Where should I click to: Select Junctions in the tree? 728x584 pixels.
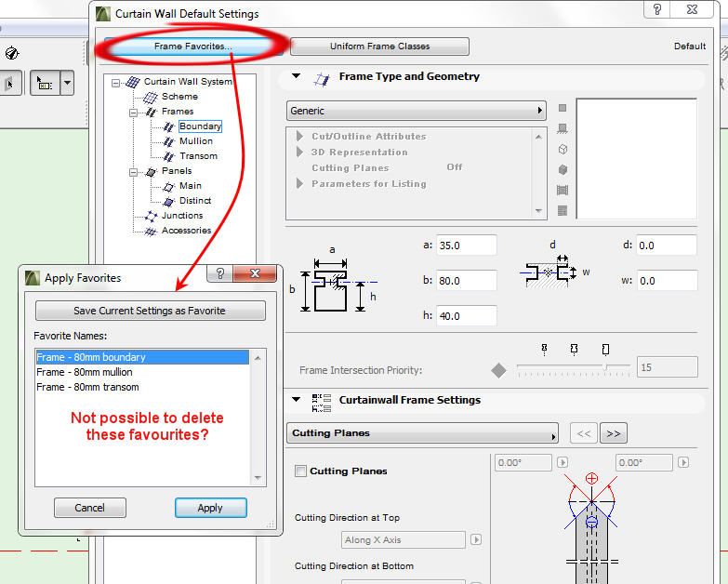pyautogui.click(x=182, y=216)
